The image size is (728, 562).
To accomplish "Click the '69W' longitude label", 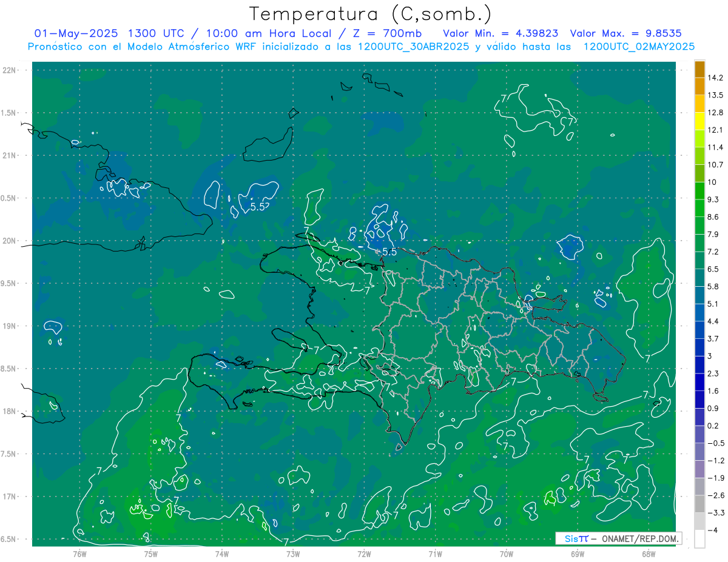I will point(578,554).
